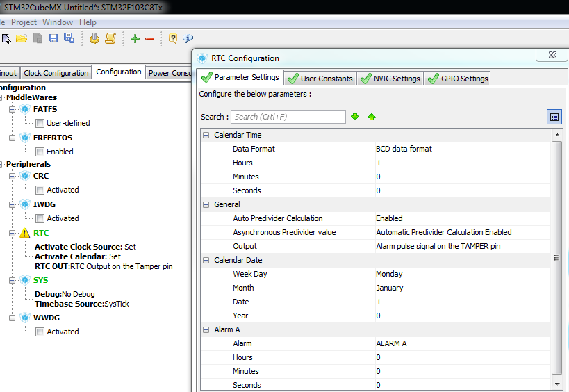Select the Configuration tab

point(118,72)
